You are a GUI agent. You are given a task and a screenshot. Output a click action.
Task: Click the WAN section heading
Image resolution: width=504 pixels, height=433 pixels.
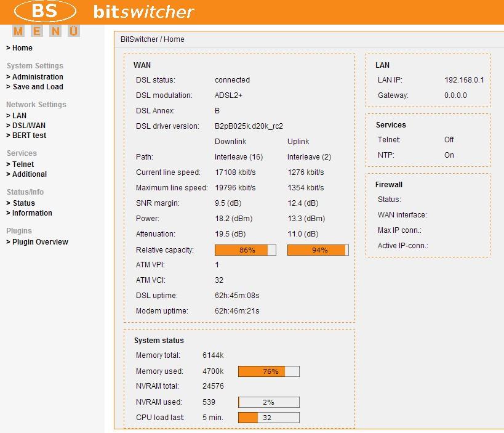142,65
